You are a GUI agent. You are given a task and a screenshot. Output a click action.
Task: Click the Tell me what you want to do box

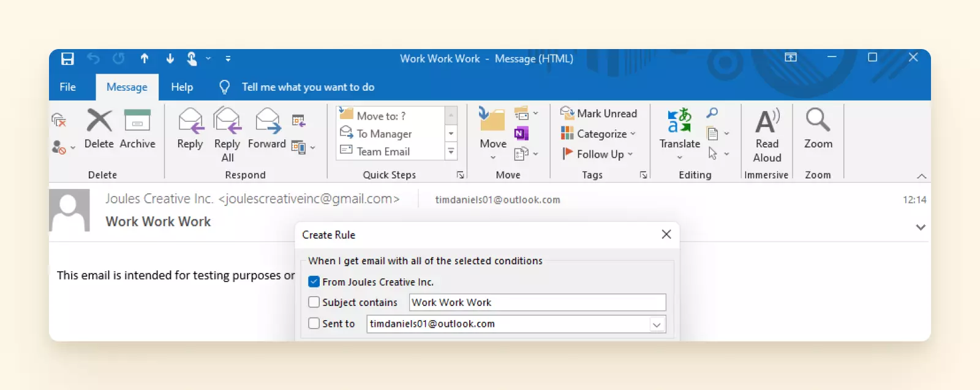click(307, 87)
